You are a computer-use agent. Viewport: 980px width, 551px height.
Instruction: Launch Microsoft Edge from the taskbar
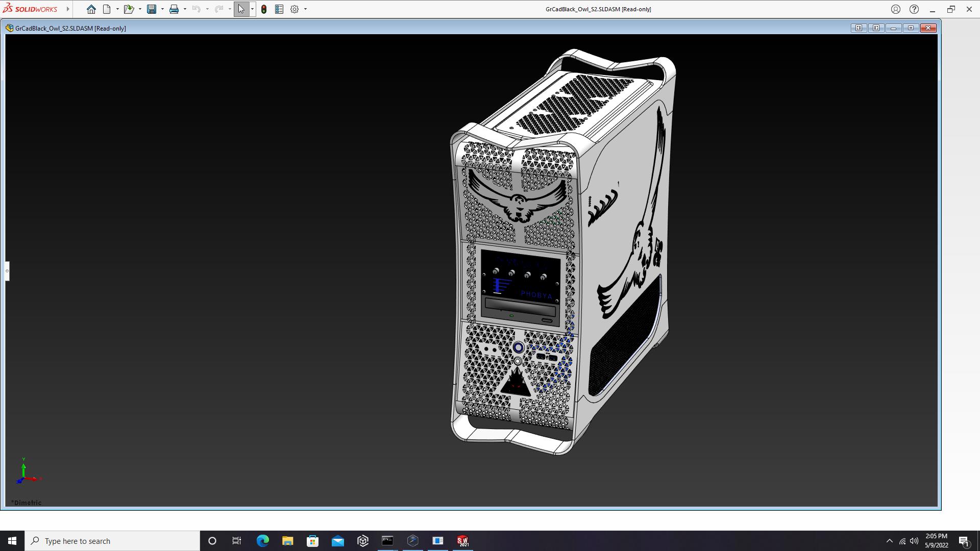(262, 541)
